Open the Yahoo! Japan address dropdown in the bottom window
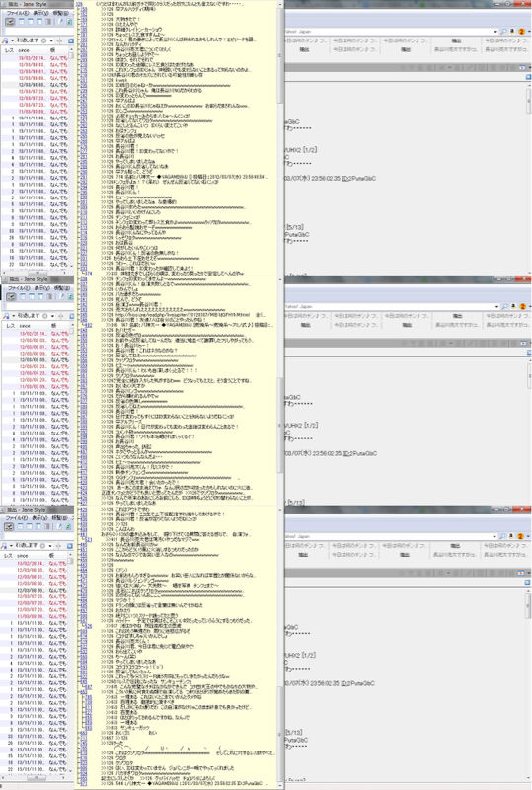The image size is (532, 790). click(495, 536)
